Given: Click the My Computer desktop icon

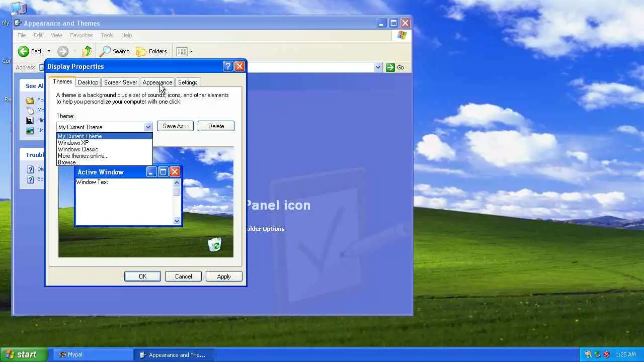Looking at the screenshot, I should click(x=19, y=7).
